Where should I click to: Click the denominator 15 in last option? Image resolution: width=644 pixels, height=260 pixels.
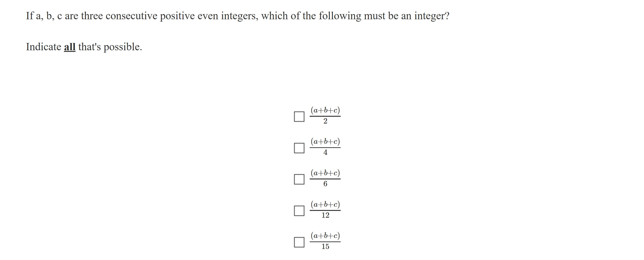325,247
